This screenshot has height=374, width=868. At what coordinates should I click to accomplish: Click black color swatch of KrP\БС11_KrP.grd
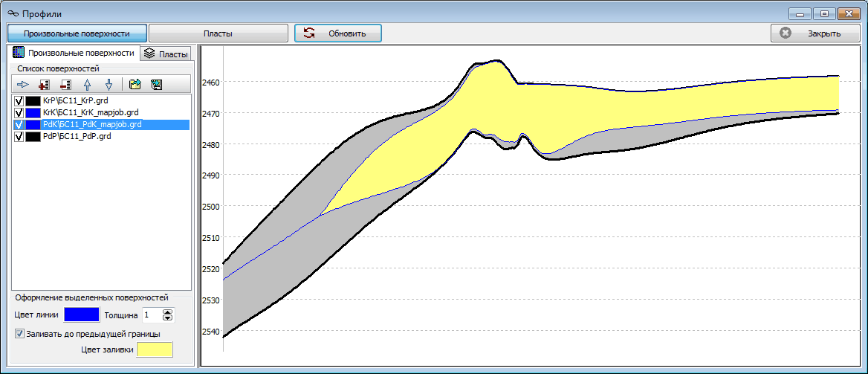click(x=33, y=101)
